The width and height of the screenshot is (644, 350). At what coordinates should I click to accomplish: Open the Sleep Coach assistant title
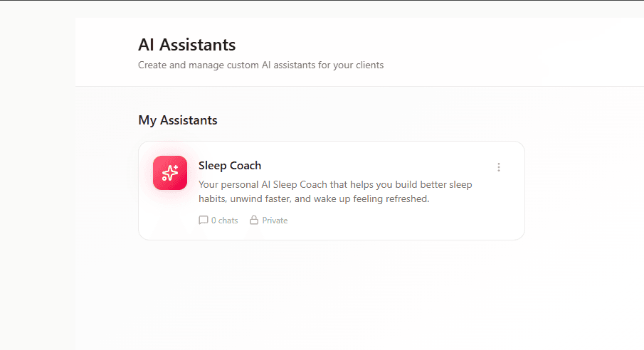tap(230, 166)
